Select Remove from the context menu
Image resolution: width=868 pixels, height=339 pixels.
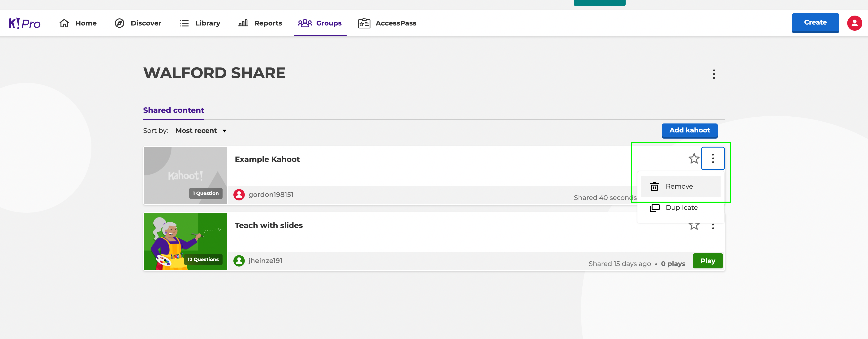pos(679,186)
